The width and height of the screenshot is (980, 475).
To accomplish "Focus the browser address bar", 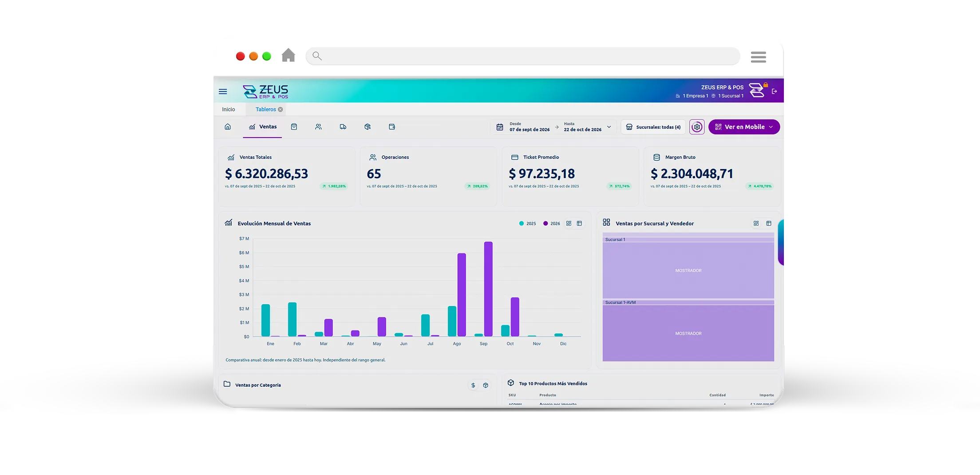I will pos(523,56).
